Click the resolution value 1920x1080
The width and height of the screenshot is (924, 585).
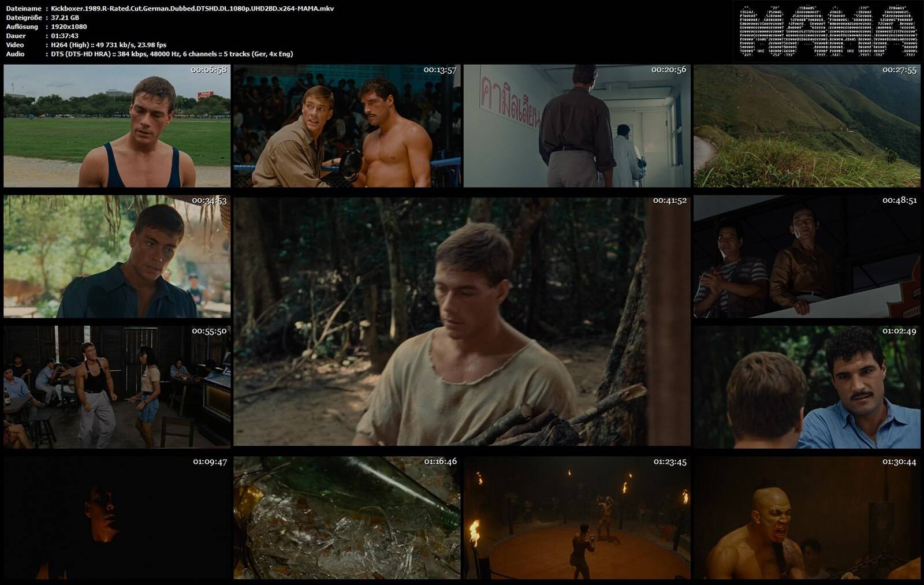pos(69,27)
